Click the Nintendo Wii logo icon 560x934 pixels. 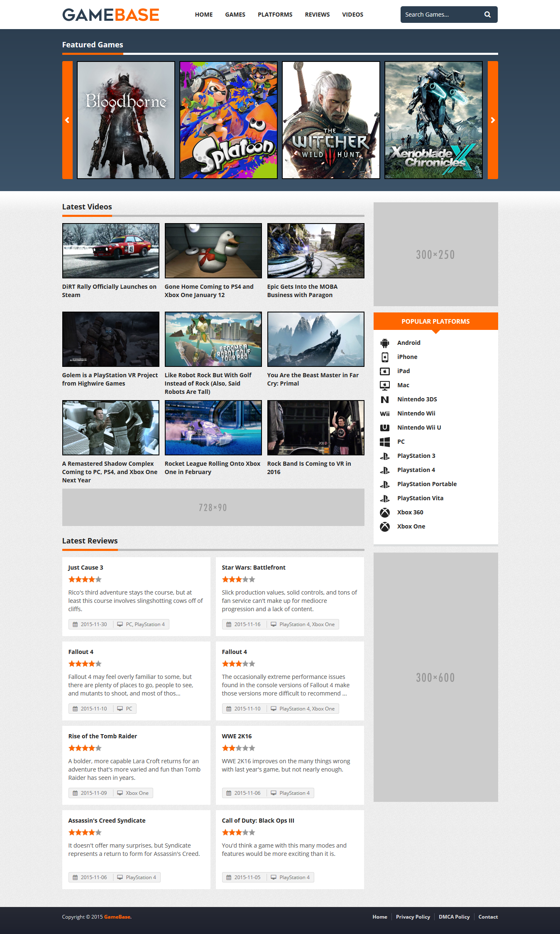click(x=385, y=413)
